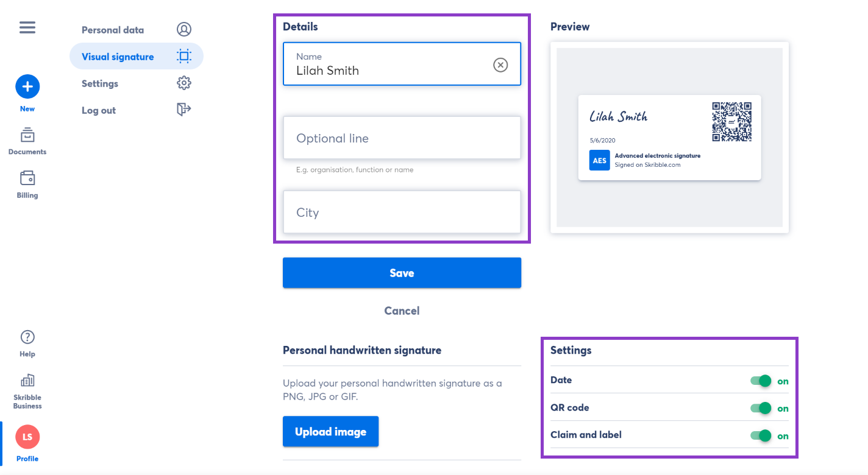Click the Upload image button
This screenshot has height=475, width=868.
coord(330,432)
